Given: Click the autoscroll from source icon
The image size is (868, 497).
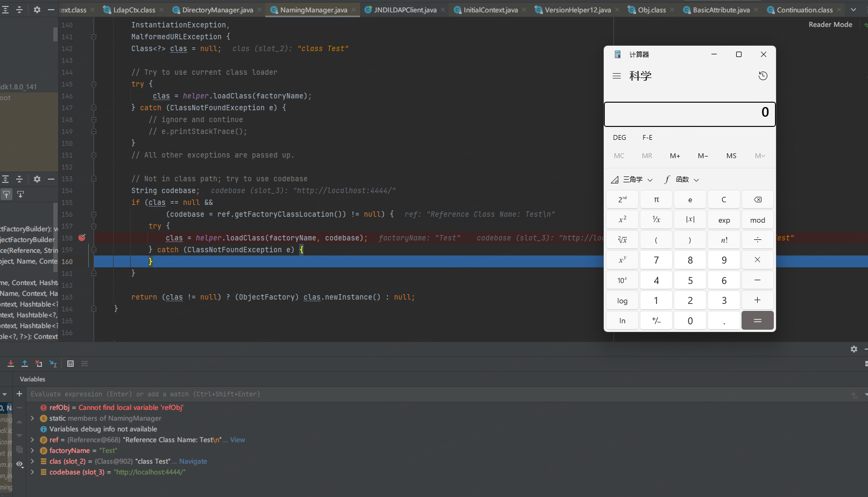Looking at the screenshot, I should (x=20, y=194).
